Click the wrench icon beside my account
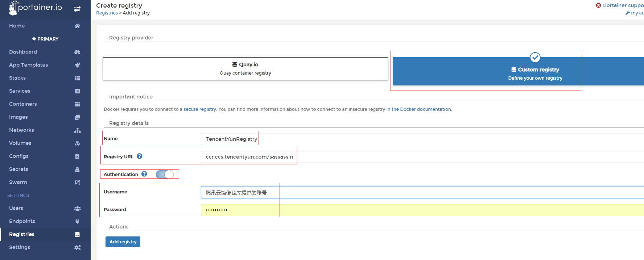 click(628, 13)
